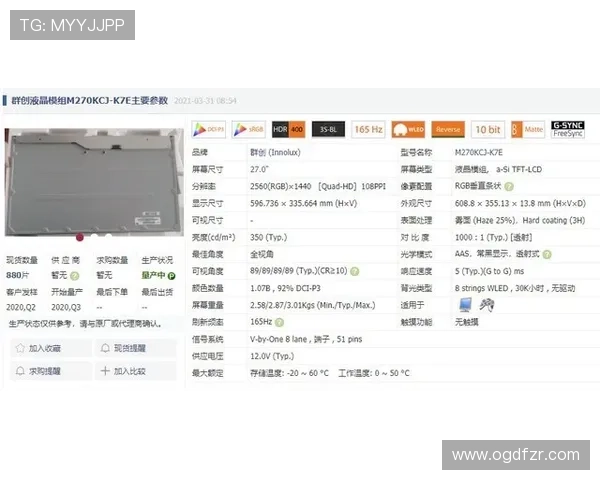Click bell icon of 求购提醒

click(20, 371)
